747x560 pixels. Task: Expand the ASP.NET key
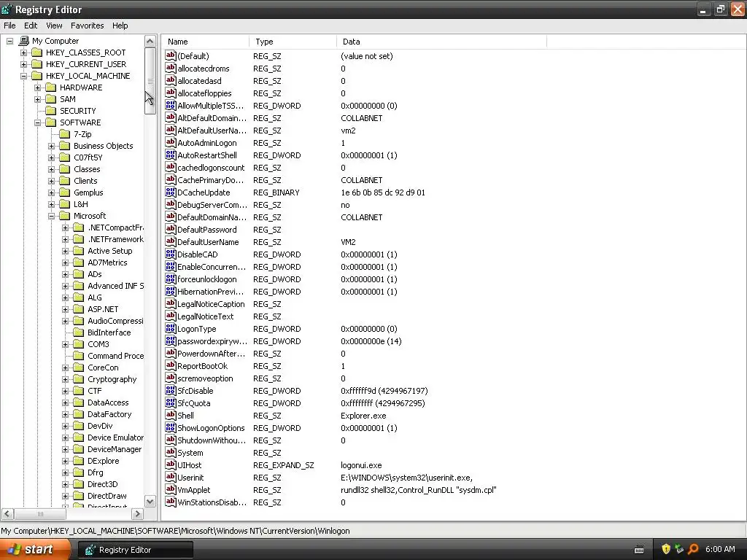(x=65, y=309)
